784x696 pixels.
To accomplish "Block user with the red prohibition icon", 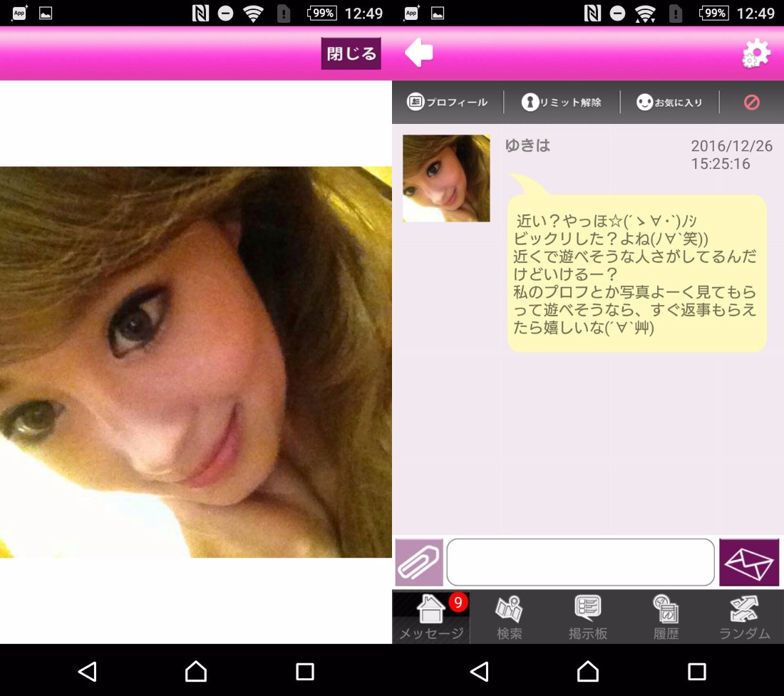I will pyautogui.click(x=751, y=103).
